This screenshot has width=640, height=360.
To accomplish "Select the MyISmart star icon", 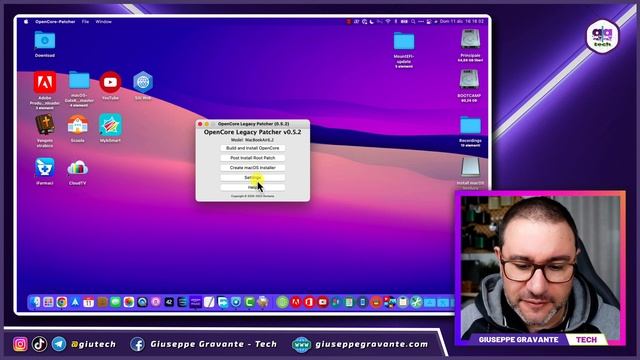I will click(110, 124).
